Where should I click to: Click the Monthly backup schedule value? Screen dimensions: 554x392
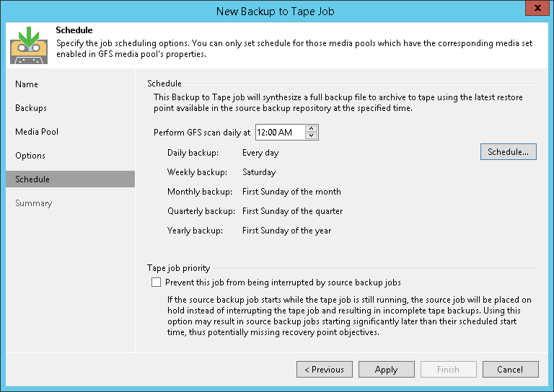pyautogui.click(x=291, y=192)
